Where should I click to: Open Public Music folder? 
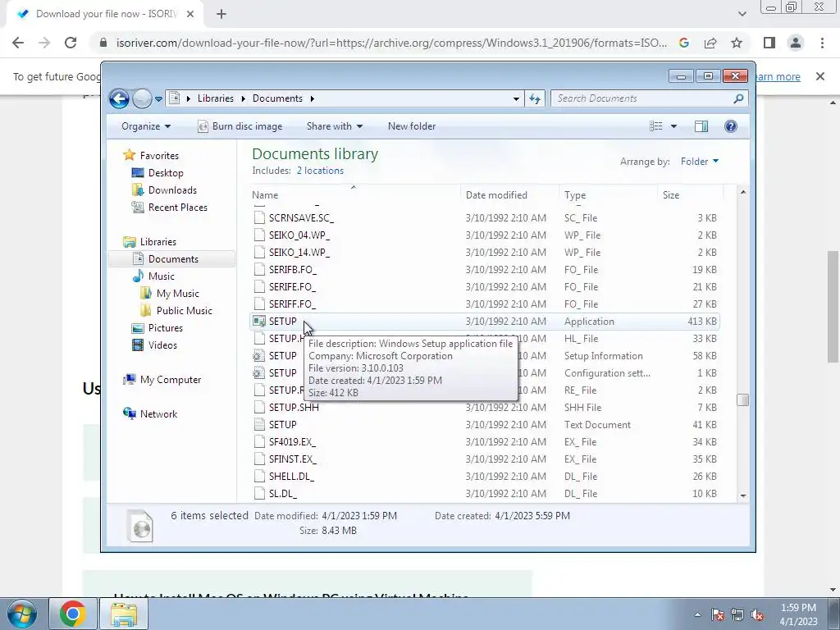(x=184, y=311)
